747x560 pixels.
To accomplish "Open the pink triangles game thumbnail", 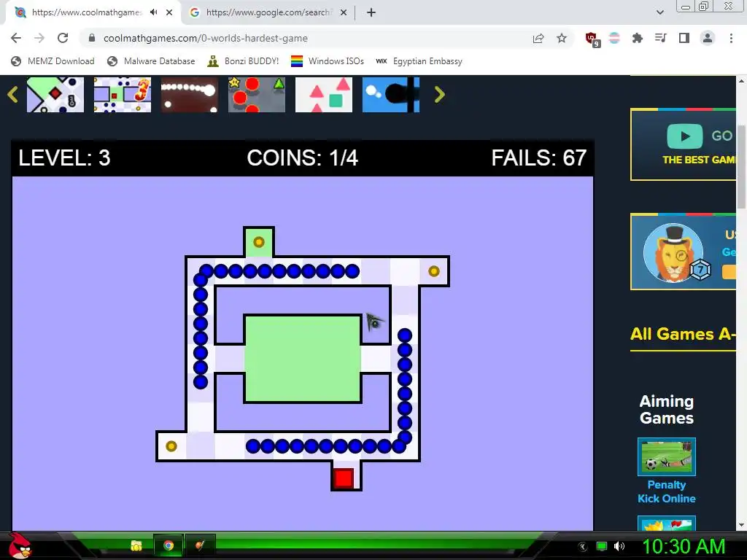I will (x=324, y=95).
